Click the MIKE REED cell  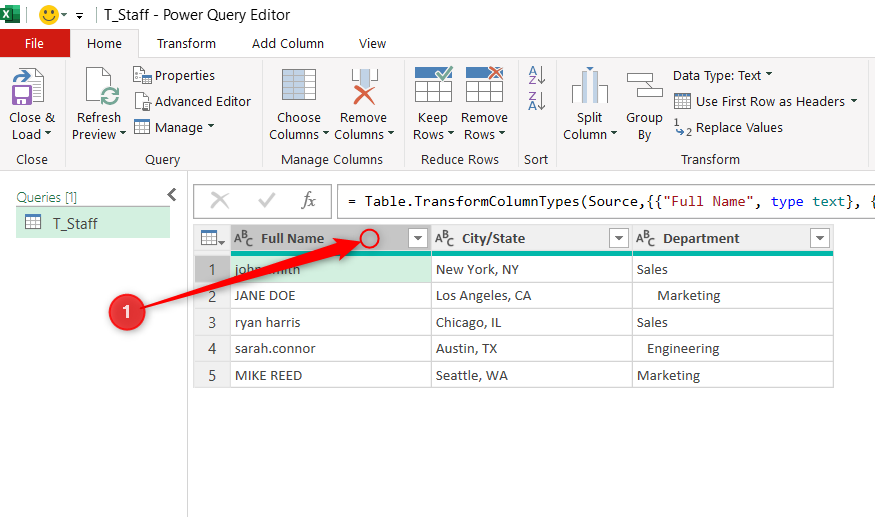[x=331, y=375]
